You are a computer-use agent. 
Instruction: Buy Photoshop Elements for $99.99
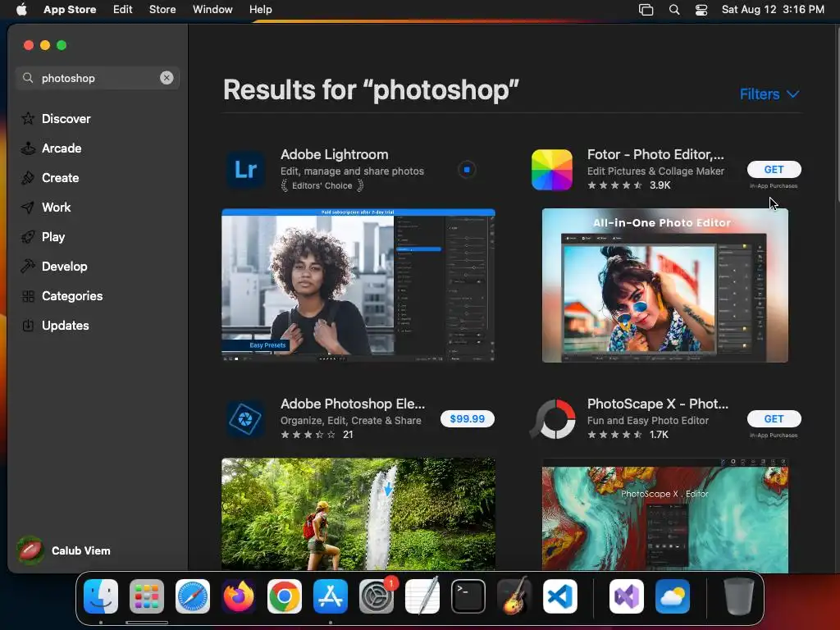coord(467,418)
